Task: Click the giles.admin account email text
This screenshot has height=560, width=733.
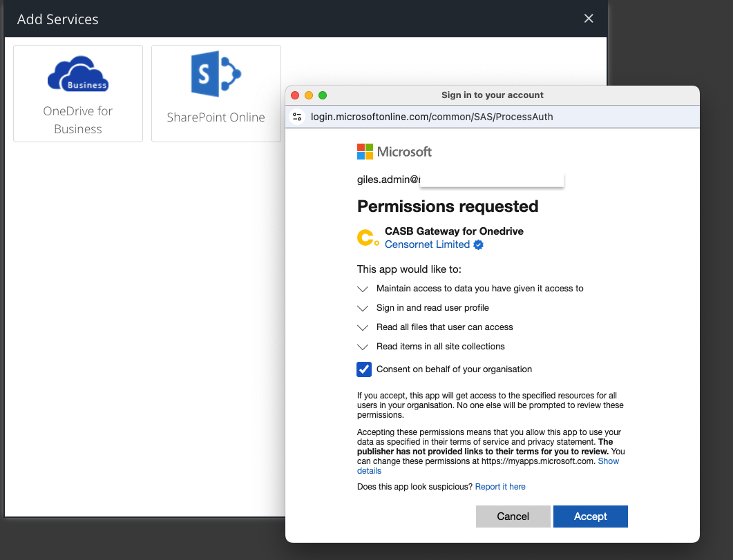Action: [x=388, y=180]
